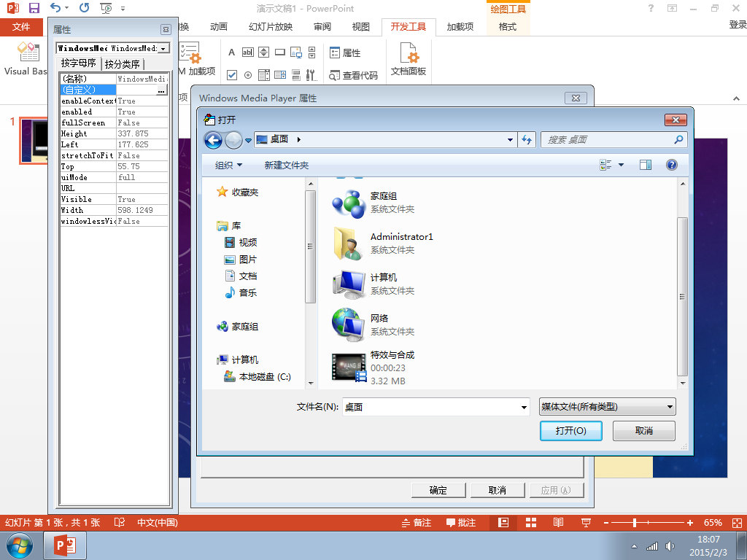Open the undo history dropdown arrow
The width and height of the screenshot is (747, 560).
(x=66, y=8)
